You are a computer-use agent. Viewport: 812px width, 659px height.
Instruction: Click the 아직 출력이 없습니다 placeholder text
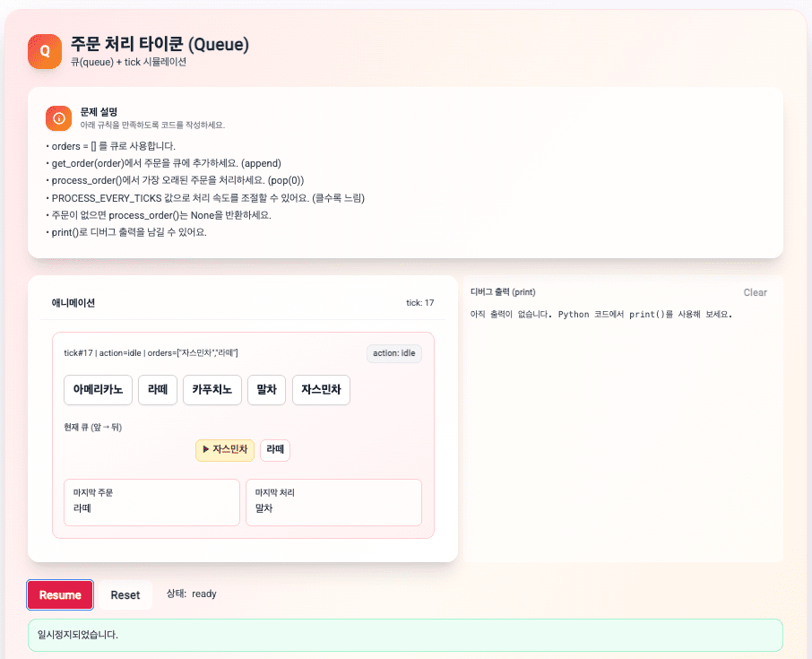(600, 315)
